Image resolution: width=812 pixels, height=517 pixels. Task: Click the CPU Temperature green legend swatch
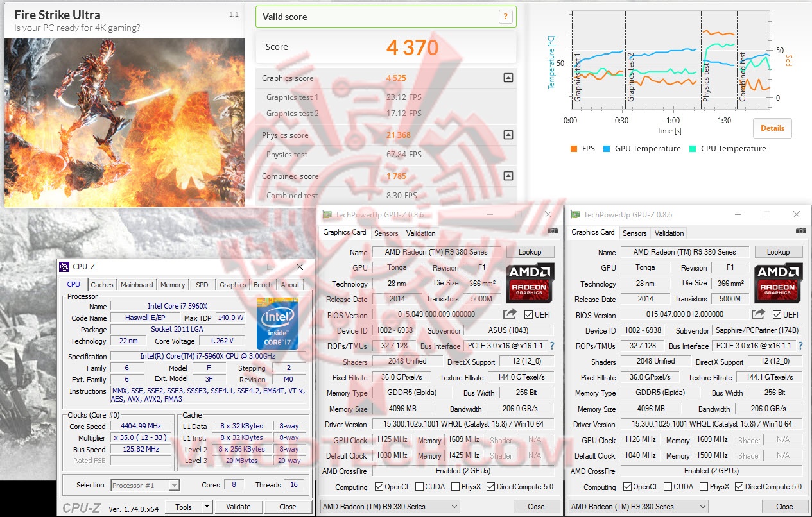coord(692,149)
